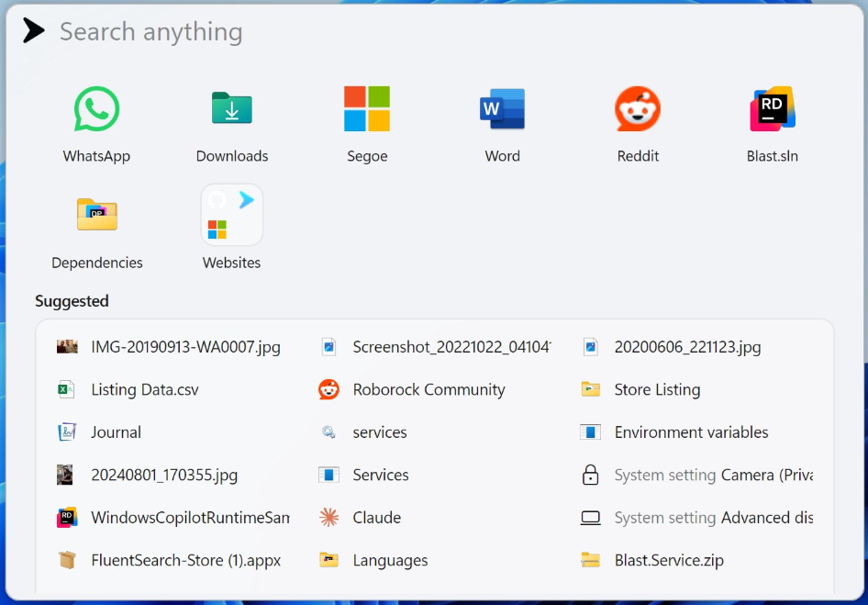Screen dimensions: 868x605
Task: Click the laptop icon for Advanced display setting
Action: [x=591, y=518]
